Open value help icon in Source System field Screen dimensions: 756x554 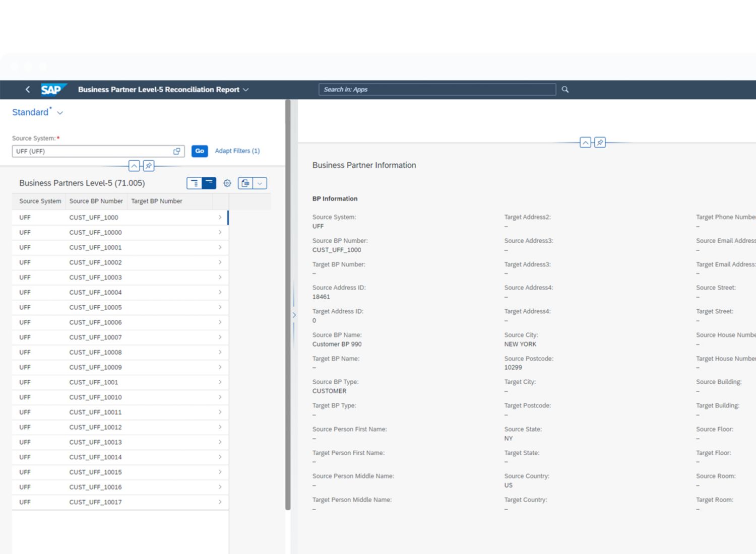coord(177,151)
